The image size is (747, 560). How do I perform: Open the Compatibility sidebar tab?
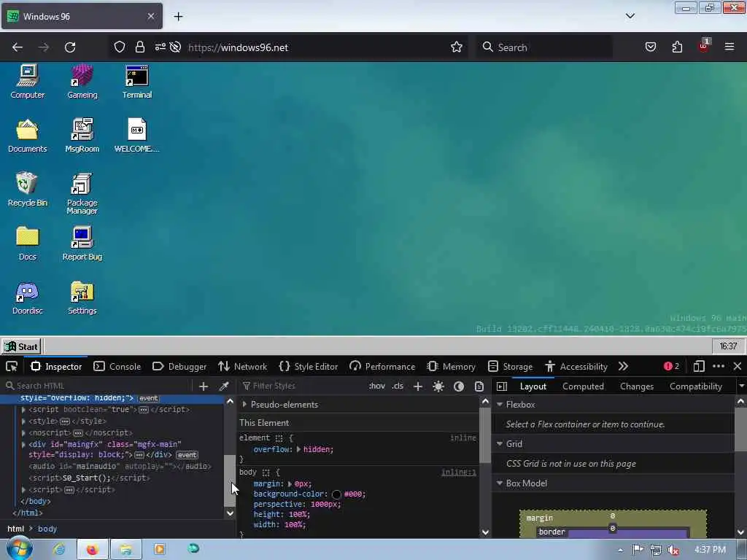(x=695, y=386)
